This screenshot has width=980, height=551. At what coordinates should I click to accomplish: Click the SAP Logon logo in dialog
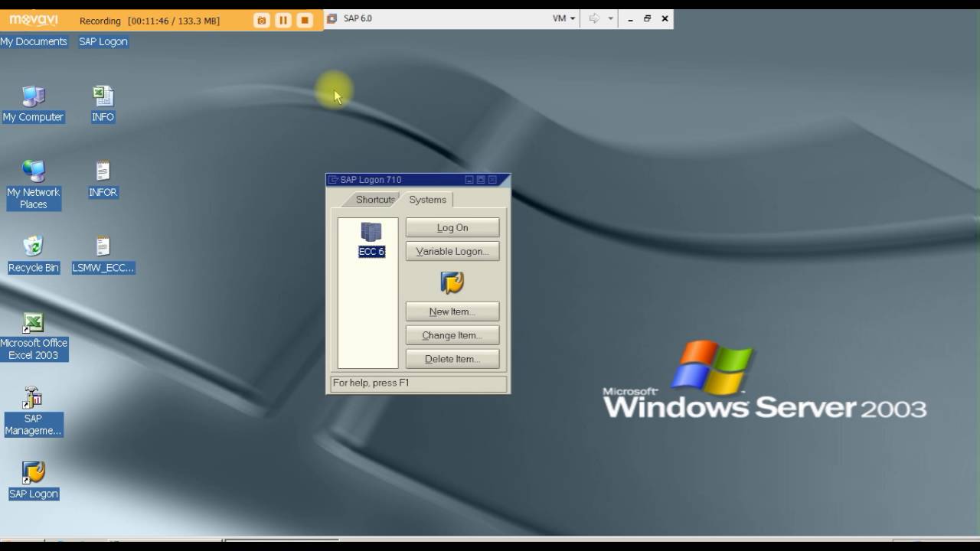click(452, 282)
